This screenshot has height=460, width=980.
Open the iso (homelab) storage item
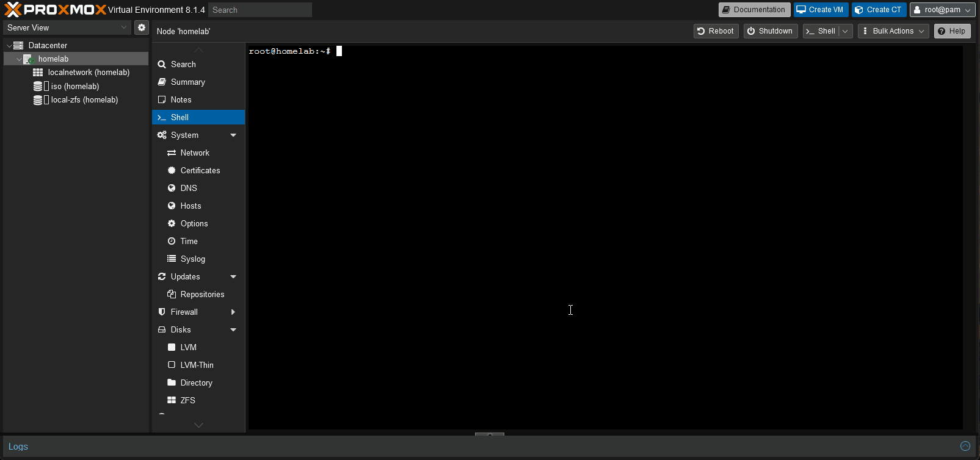pos(74,86)
